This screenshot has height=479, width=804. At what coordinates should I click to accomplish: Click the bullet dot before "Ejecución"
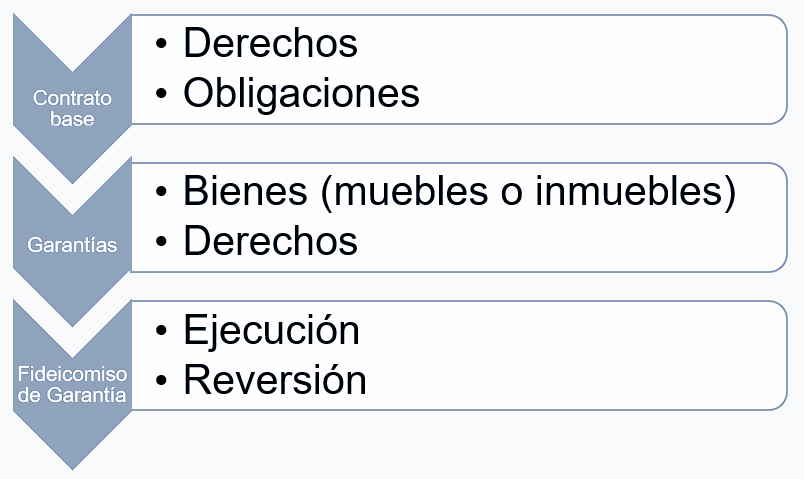tap(165, 331)
